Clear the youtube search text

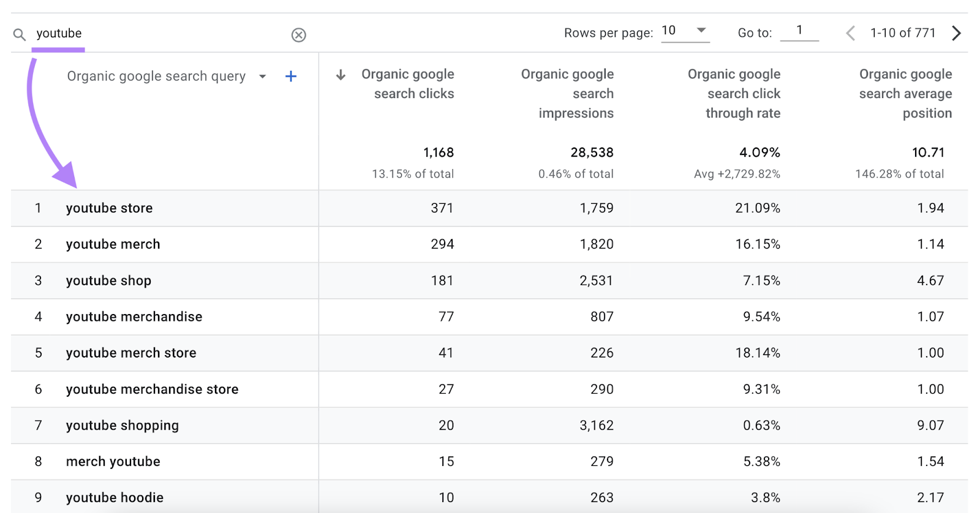[298, 35]
